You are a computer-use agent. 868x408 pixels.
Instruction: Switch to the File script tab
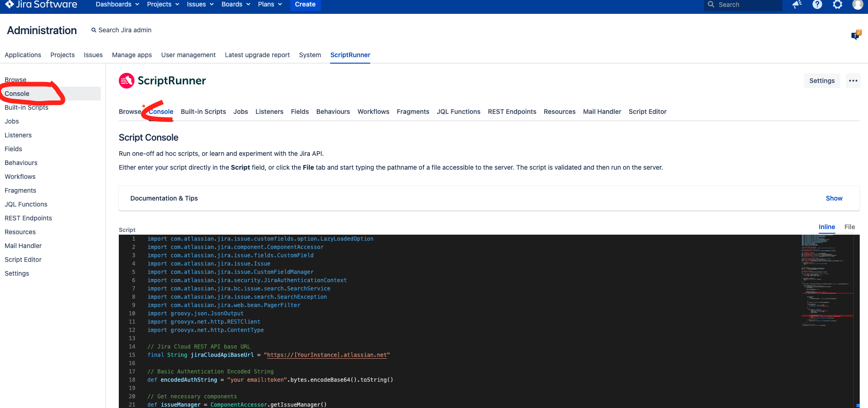850,227
